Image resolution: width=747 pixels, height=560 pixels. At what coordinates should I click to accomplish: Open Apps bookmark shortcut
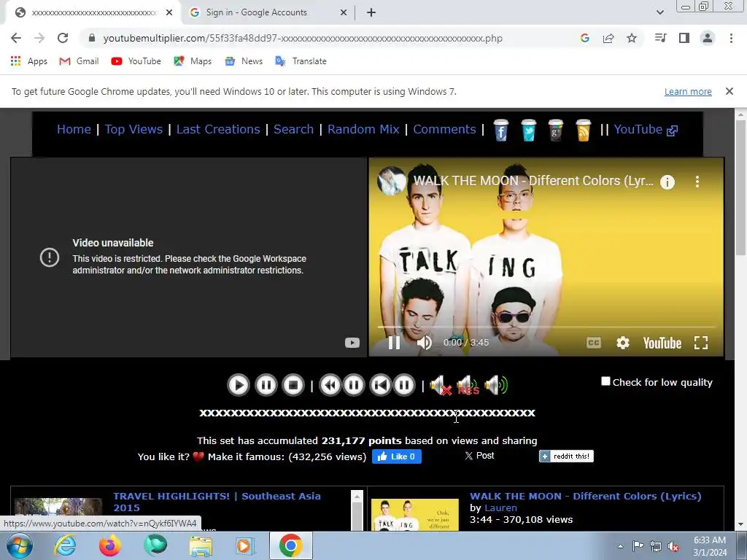tap(28, 61)
